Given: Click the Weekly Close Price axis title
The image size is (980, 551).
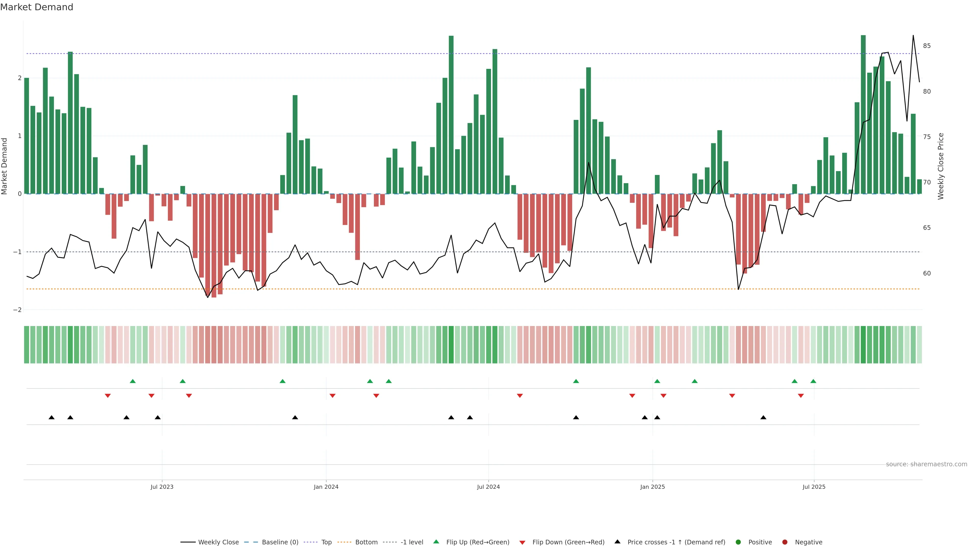Looking at the screenshot, I should [x=941, y=166].
